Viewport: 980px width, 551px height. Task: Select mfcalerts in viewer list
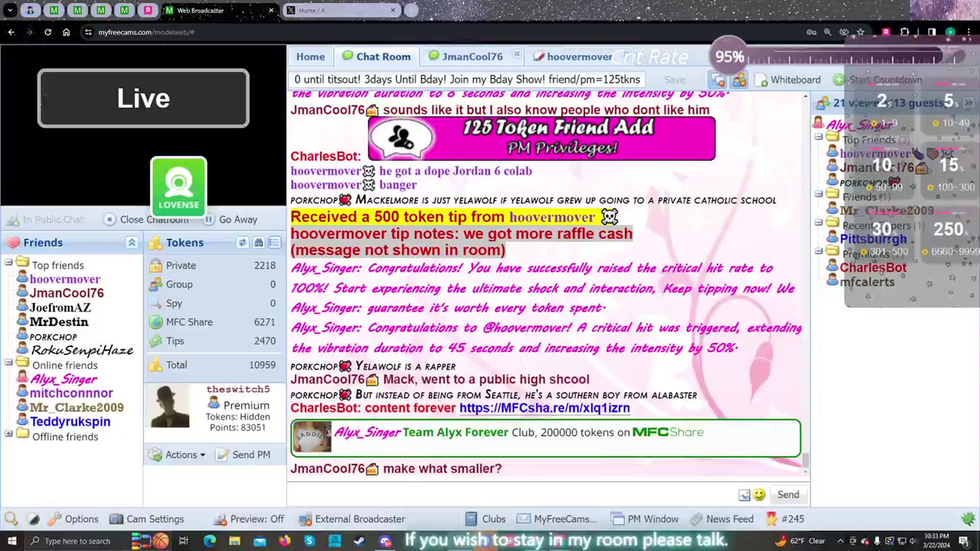coord(867,282)
